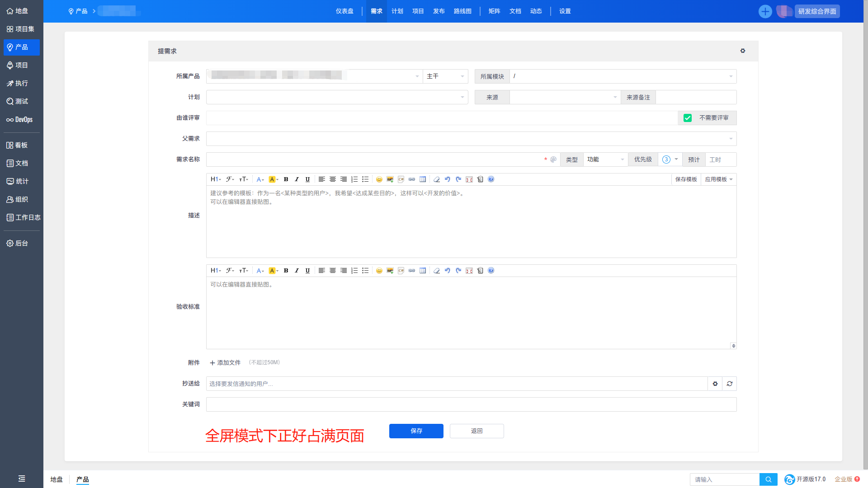
Task: Uncheck the 不需要评审 checkbox
Action: pos(688,118)
